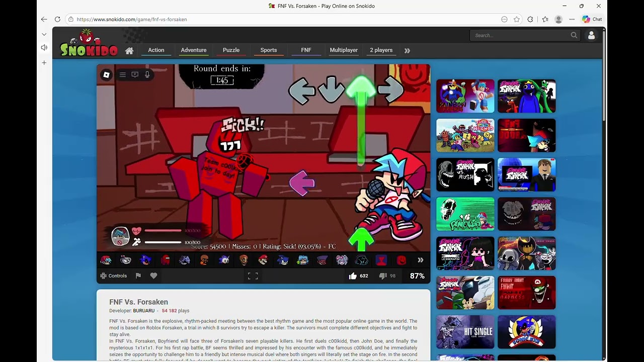644x362 pixels.
Task: Click the page vertical scrollbar
Action: click(604, 75)
